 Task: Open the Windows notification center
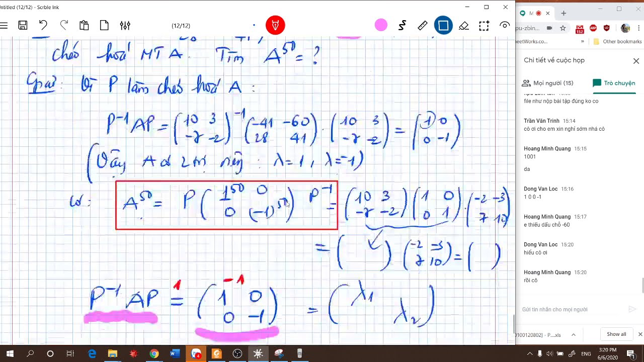pyautogui.click(x=631, y=353)
